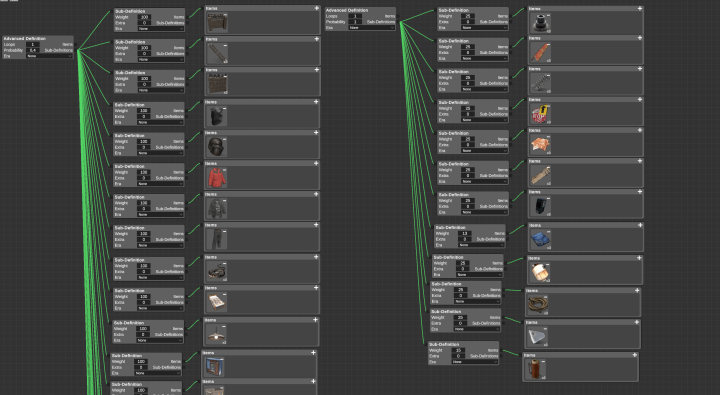Select the blue tarp item icon
Image resolution: width=720 pixels, height=395 pixels.
point(540,240)
